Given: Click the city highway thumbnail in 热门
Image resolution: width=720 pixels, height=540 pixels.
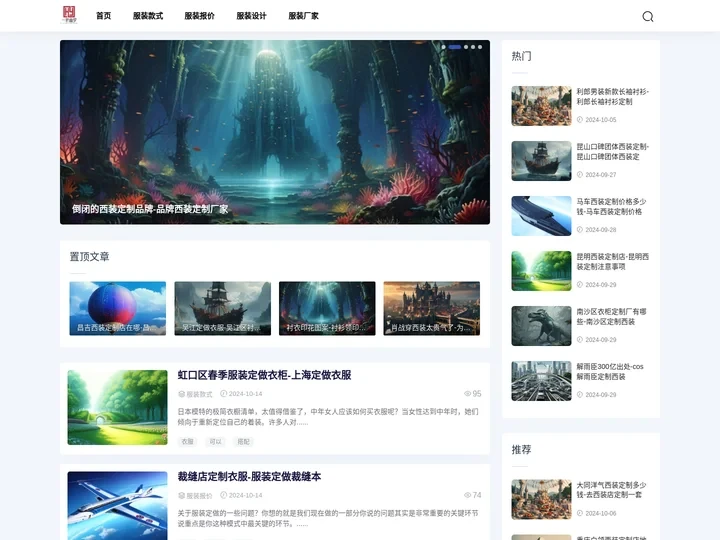Looking at the screenshot, I should 541,381.
